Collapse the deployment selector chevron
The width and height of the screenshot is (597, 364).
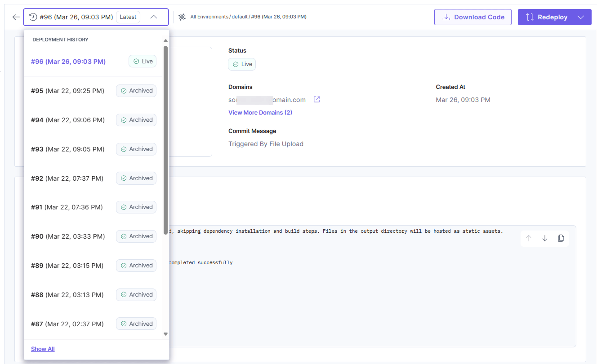pyautogui.click(x=154, y=17)
